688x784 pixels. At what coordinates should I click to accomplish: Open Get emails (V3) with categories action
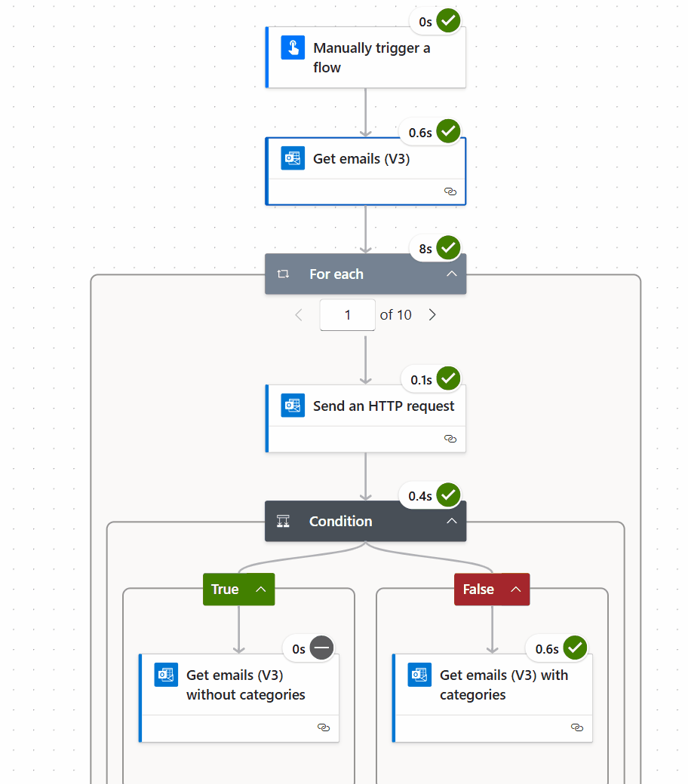coord(503,684)
